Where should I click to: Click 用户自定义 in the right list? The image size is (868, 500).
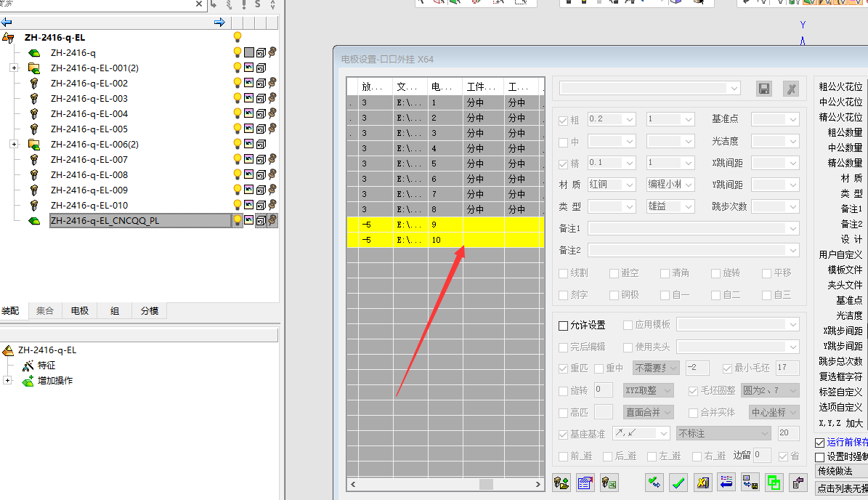click(840, 254)
